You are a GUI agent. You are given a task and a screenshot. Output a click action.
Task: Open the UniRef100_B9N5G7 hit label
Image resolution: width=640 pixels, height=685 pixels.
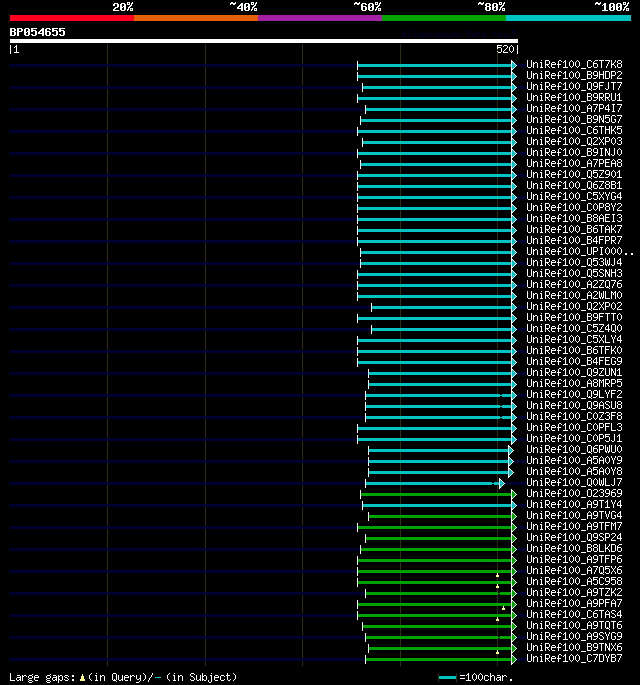[574, 120]
